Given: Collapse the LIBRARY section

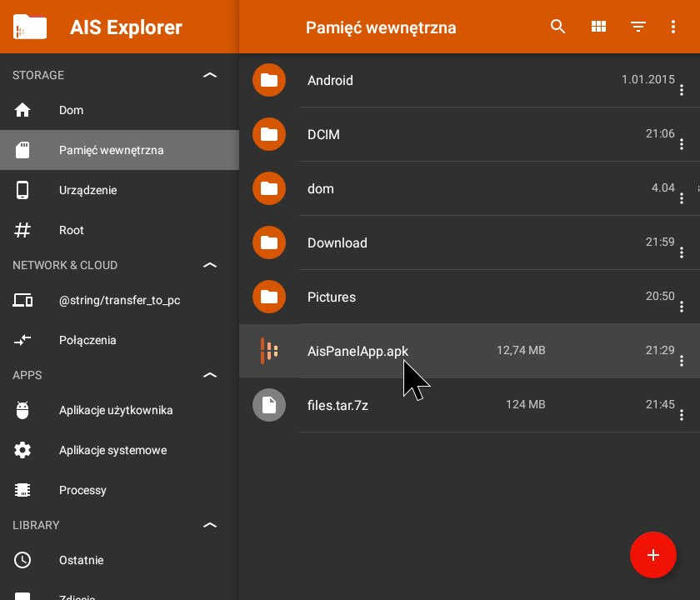Looking at the screenshot, I should click(x=210, y=525).
